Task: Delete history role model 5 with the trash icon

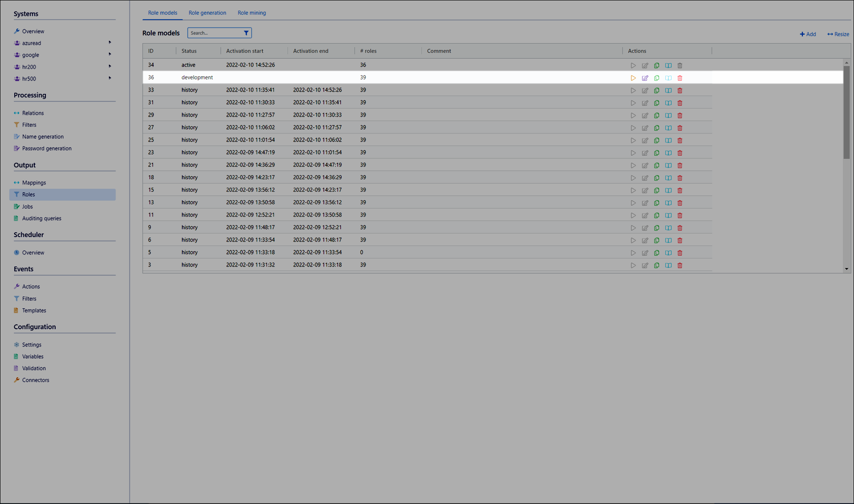Action: tap(680, 253)
